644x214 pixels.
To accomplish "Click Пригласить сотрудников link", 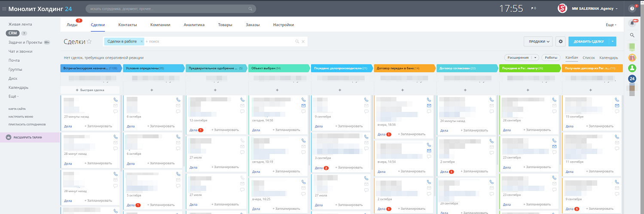I will 27,124.
